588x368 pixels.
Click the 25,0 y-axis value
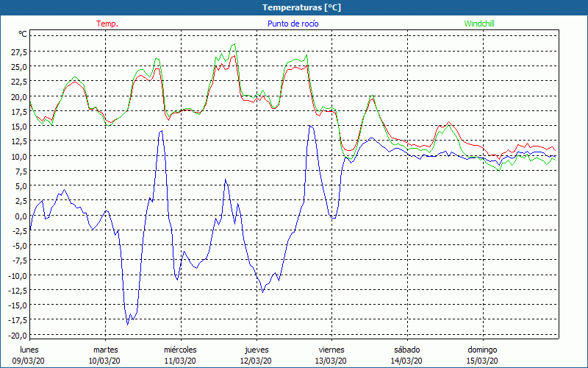(18, 67)
